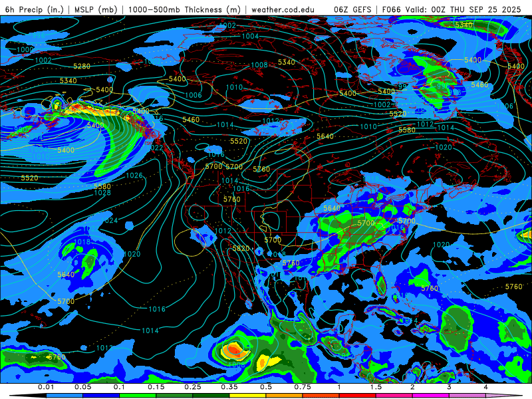Click the medium green 0.15-0.25 legend swatch
Screen dimensions: 532x399
click(x=174, y=396)
